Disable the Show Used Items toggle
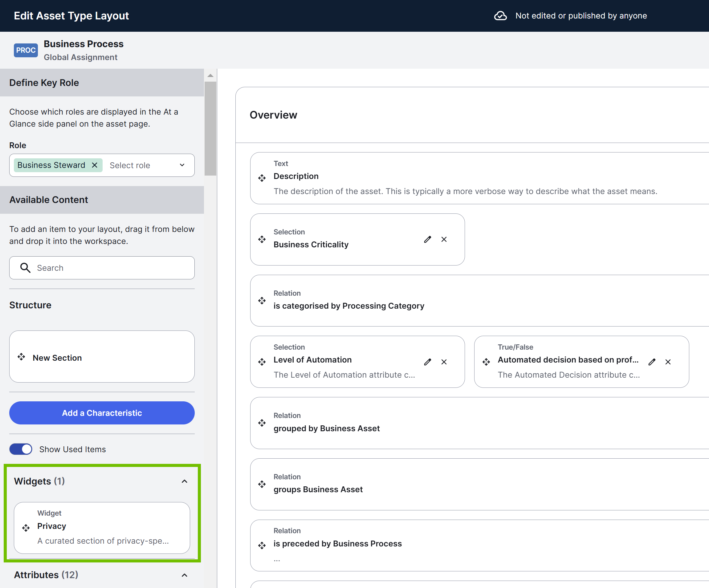Image resolution: width=709 pixels, height=588 pixels. point(21,449)
